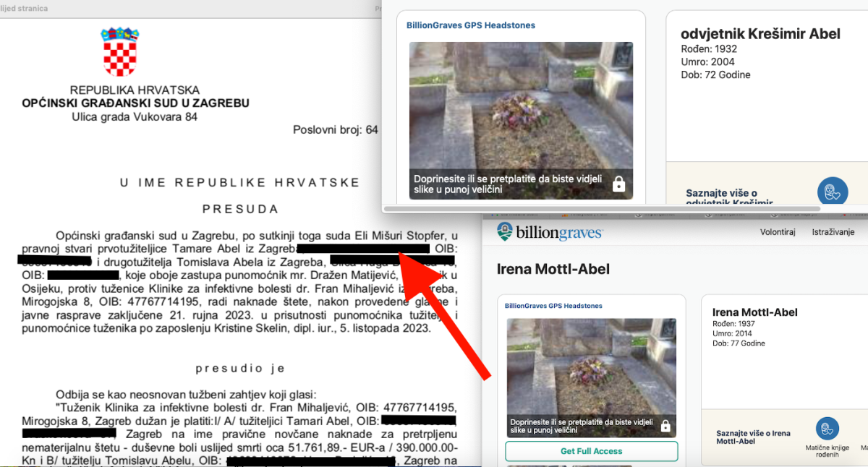868x467 pixels.
Task: Click horizontal scrollbar in Krešimir Abel window
Action: tap(602, 209)
